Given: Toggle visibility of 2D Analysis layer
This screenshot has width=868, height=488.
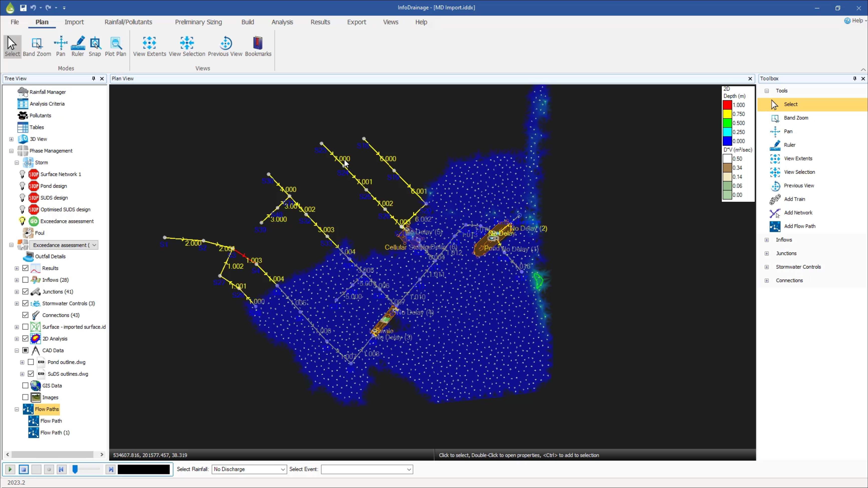Looking at the screenshot, I should coord(26,338).
